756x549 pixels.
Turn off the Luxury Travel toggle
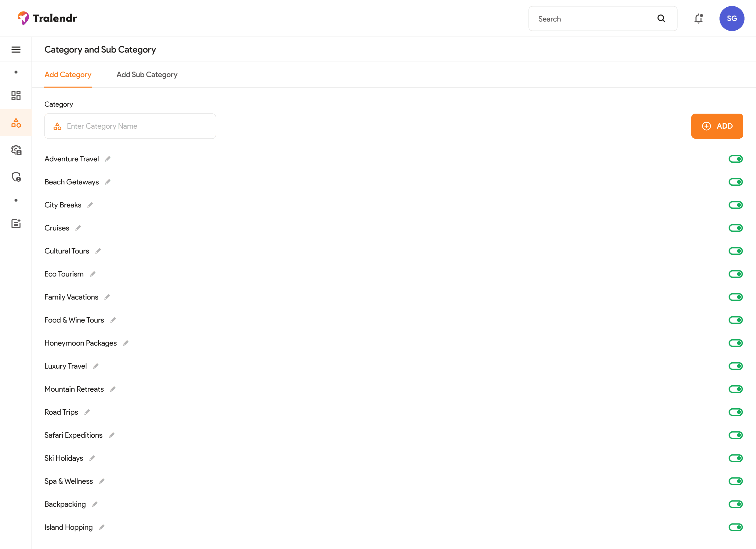click(x=735, y=366)
